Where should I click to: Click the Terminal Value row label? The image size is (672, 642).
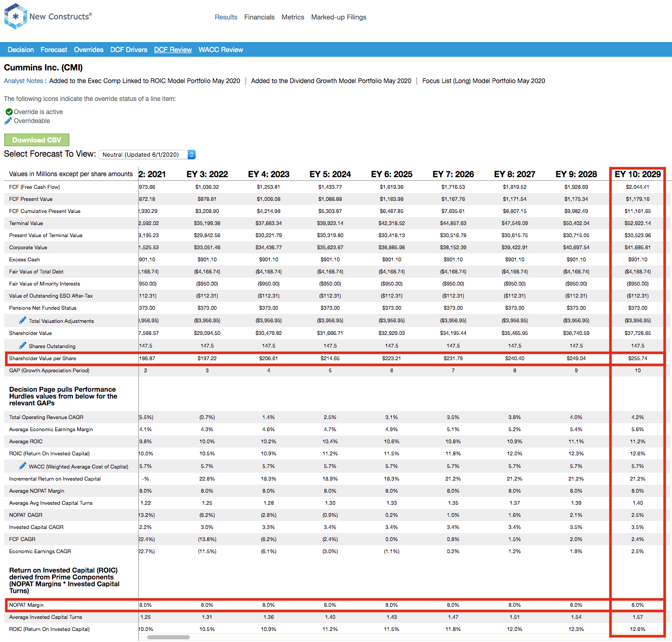26,223
